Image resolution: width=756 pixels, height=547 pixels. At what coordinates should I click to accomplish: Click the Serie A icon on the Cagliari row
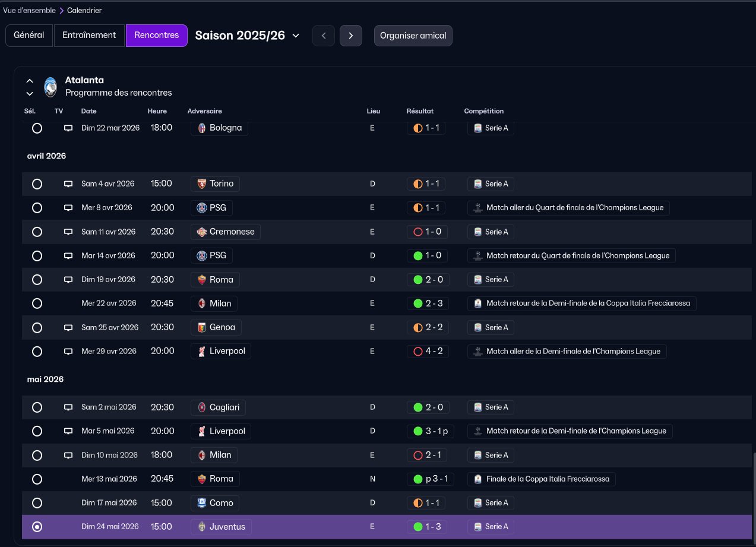click(477, 407)
